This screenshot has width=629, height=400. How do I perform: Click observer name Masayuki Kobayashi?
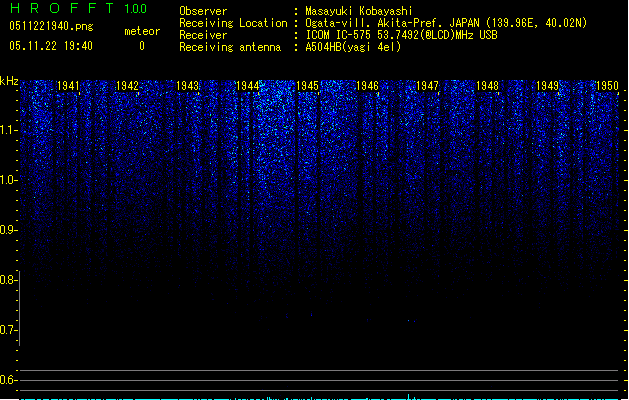tap(359, 11)
